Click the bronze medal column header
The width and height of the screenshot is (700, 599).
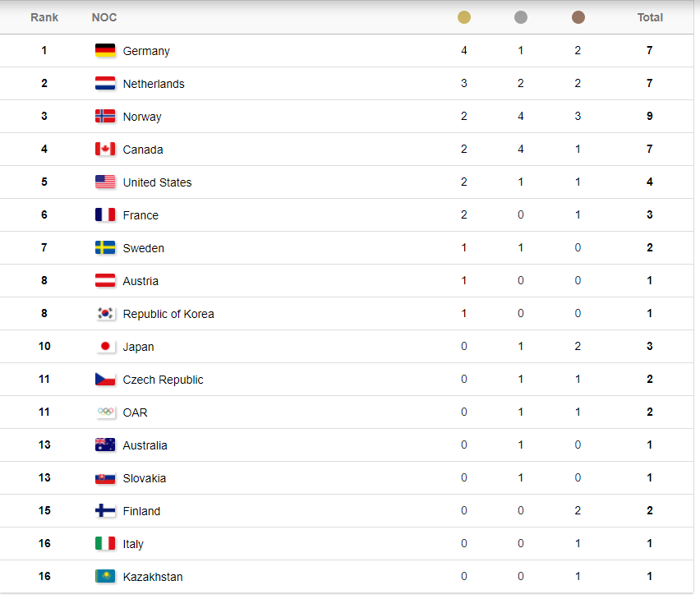tap(578, 17)
